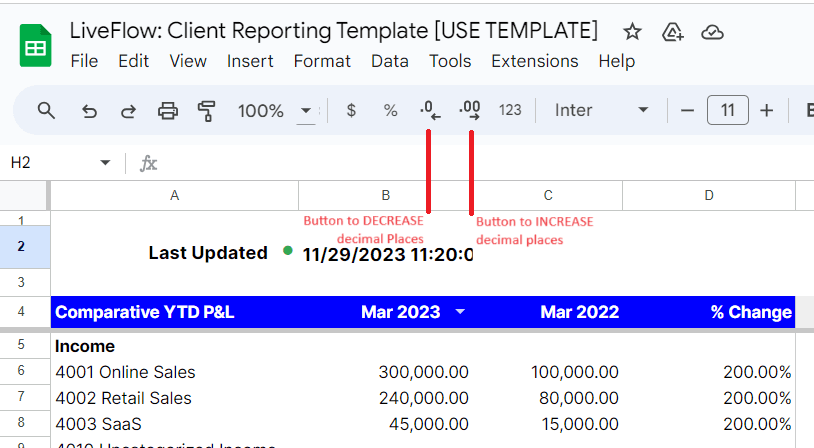Open more number formats (123)

[510, 110]
